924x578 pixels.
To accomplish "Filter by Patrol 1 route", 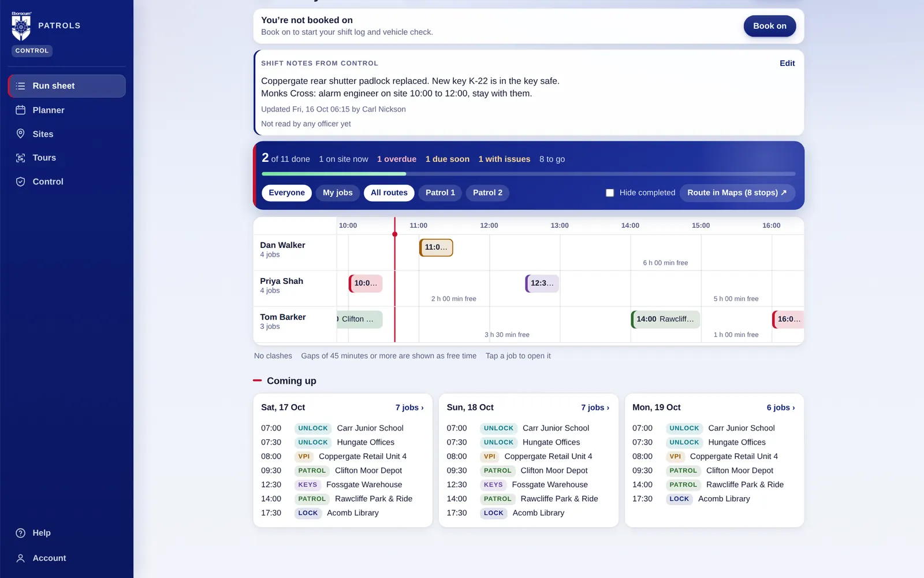I will [x=440, y=192].
